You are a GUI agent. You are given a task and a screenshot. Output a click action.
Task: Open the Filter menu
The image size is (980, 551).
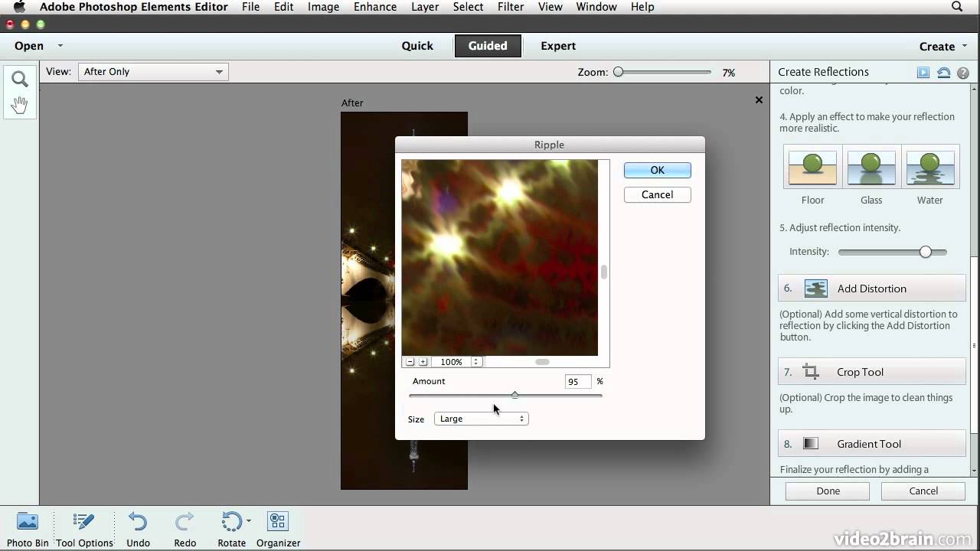point(511,7)
